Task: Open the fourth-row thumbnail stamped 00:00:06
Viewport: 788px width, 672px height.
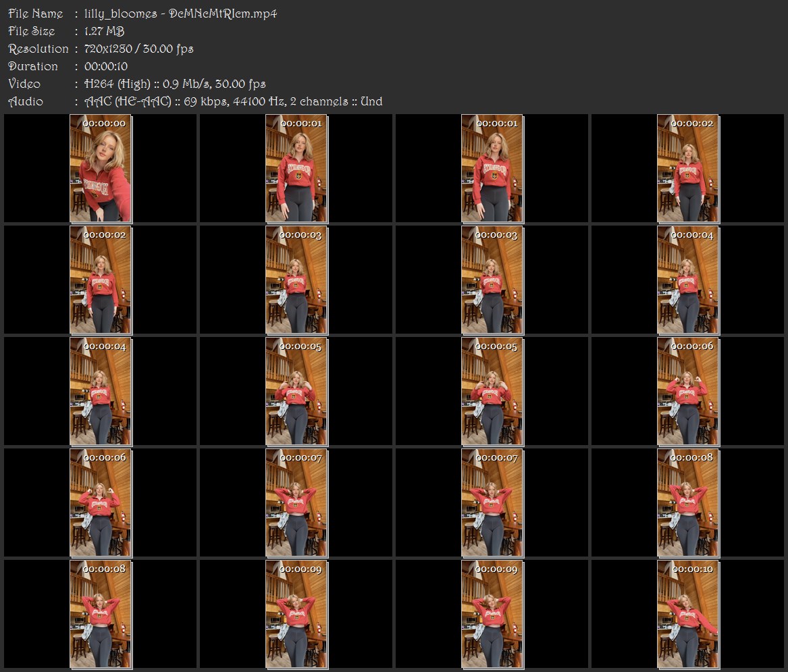Action: (x=101, y=503)
